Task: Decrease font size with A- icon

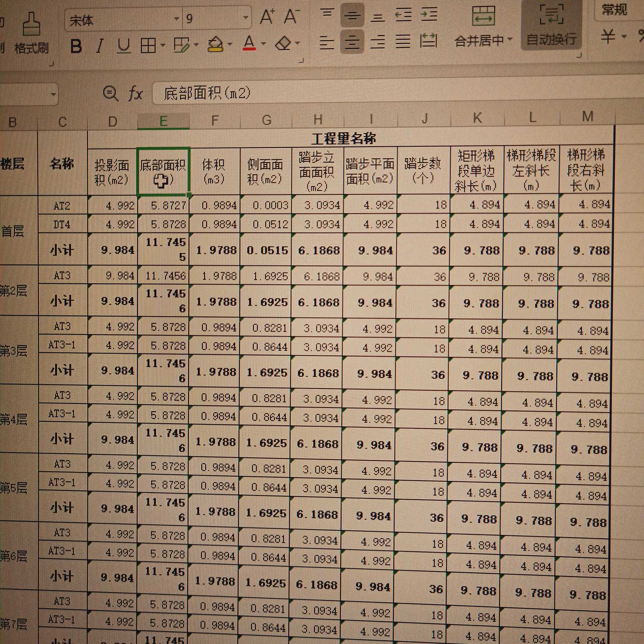Action: tap(292, 16)
